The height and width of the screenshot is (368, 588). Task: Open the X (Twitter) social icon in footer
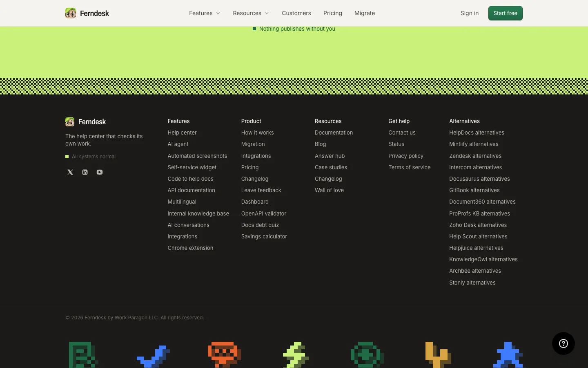click(x=70, y=172)
